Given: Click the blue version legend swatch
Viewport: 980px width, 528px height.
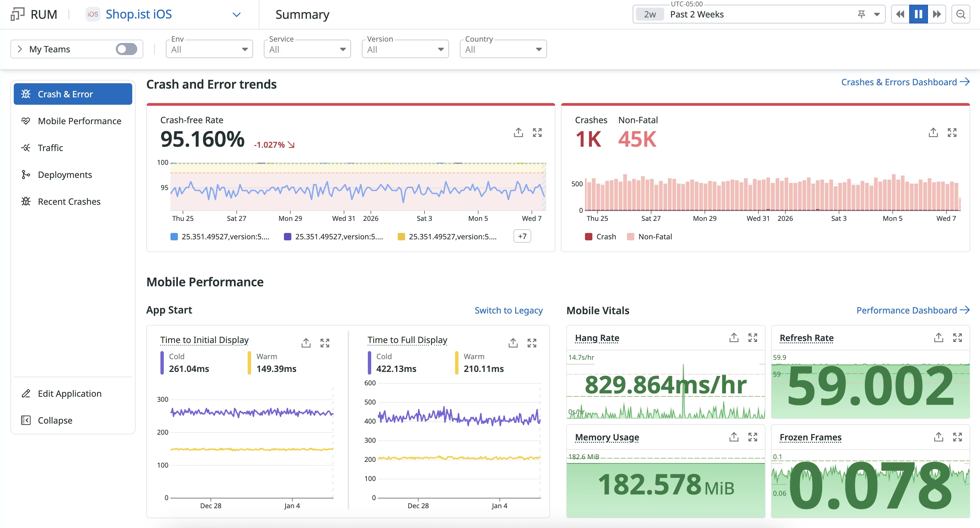Looking at the screenshot, I should click(174, 237).
